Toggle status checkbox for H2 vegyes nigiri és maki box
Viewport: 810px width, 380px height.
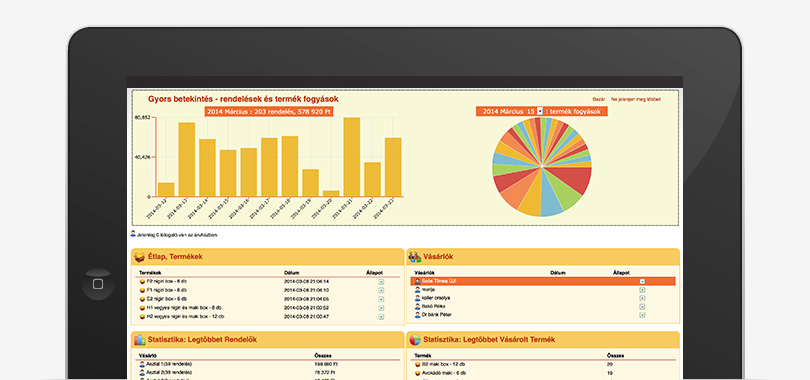point(381,316)
